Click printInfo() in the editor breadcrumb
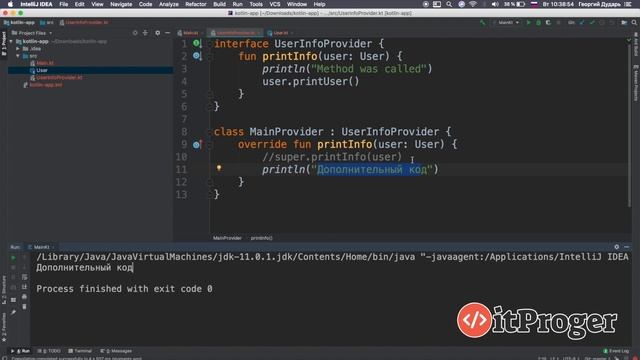The width and height of the screenshot is (640, 360). click(262, 238)
